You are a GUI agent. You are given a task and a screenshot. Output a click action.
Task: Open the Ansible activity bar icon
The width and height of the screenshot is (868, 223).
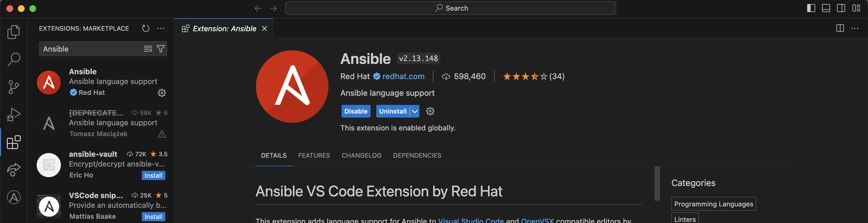(x=13, y=197)
